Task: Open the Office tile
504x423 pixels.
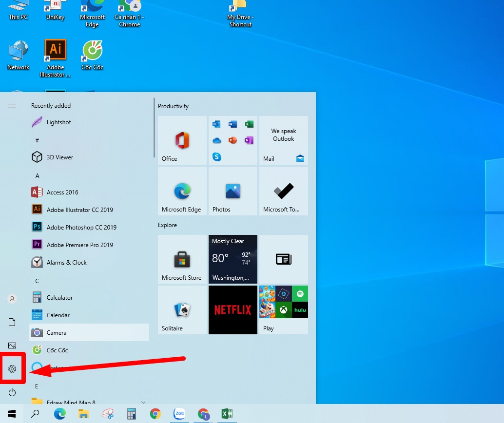Action: point(182,140)
